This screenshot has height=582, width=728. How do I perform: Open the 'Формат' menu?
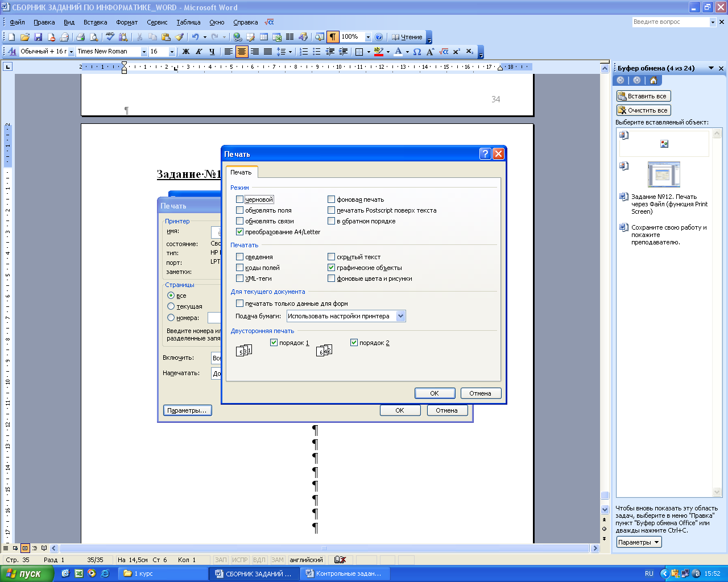[127, 22]
